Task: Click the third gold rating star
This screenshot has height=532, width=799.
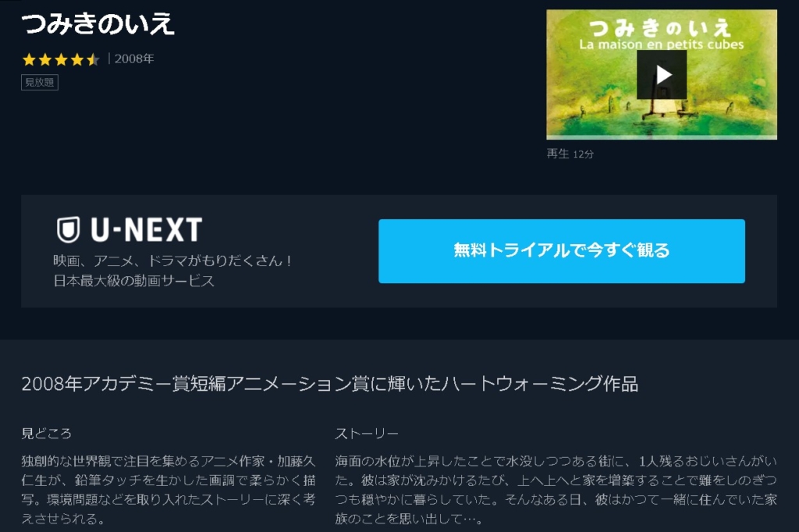Action: (61, 59)
